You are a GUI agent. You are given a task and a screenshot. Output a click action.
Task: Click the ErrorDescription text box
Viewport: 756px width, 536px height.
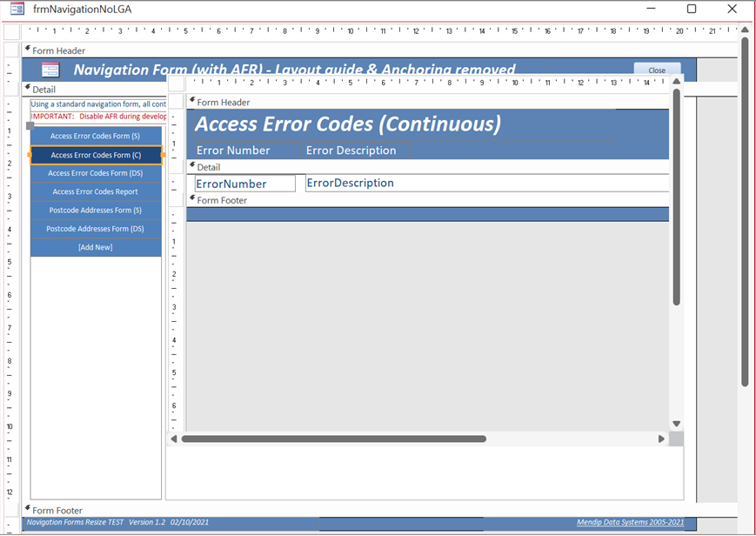pyautogui.click(x=487, y=183)
